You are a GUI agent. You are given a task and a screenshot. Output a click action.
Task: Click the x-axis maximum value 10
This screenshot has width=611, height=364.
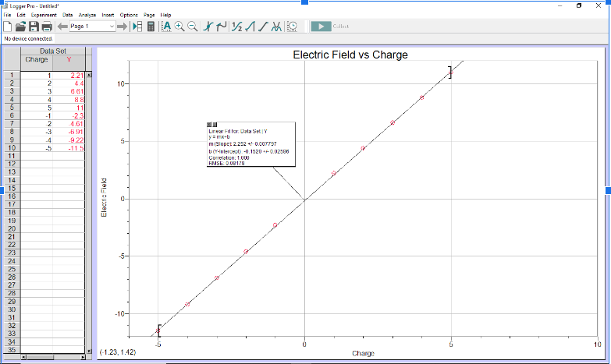598,345
